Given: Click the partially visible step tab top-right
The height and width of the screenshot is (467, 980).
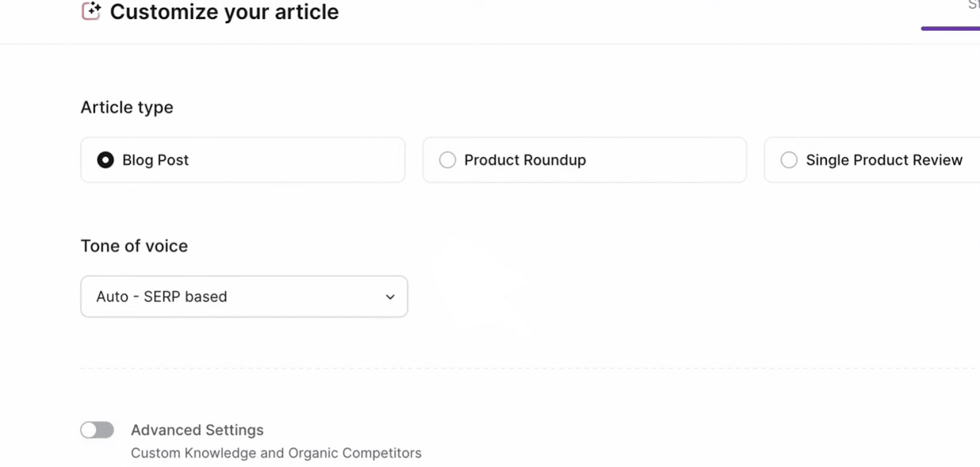Looking at the screenshot, I should [x=973, y=6].
